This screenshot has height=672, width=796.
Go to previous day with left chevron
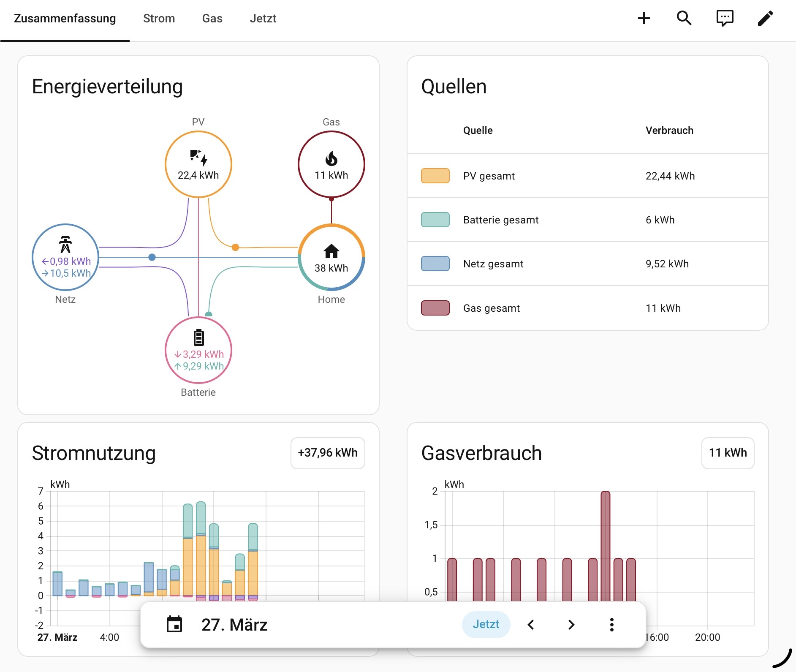pos(531,624)
